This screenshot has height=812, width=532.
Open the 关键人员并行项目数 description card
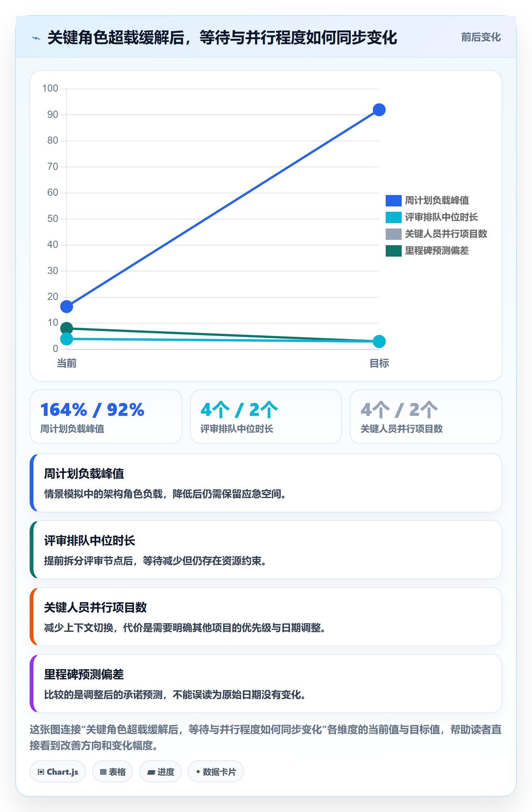[266, 617]
